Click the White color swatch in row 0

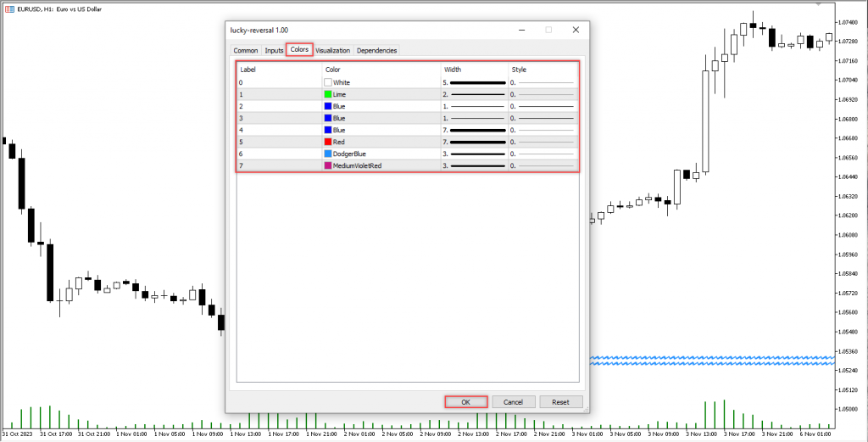[x=328, y=82]
